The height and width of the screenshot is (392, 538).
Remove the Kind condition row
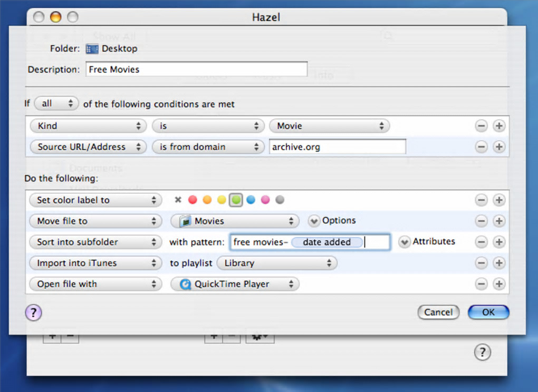(x=481, y=126)
